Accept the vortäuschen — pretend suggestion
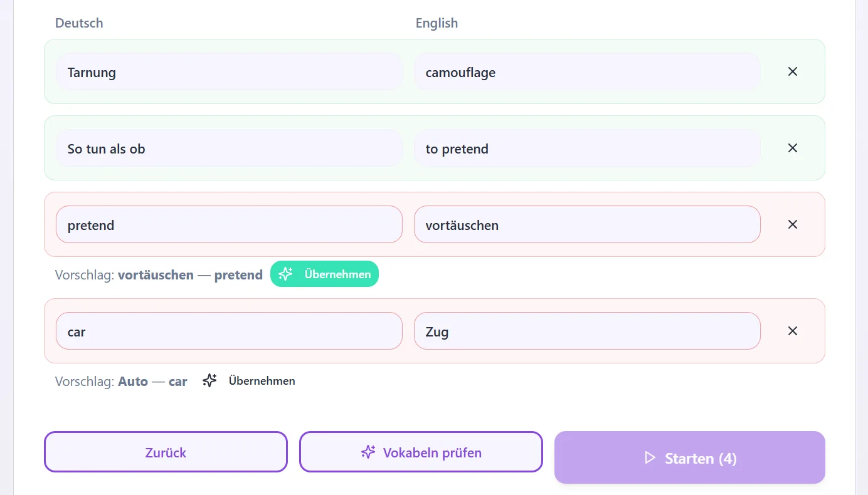The image size is (868, 495). point(324,274)
